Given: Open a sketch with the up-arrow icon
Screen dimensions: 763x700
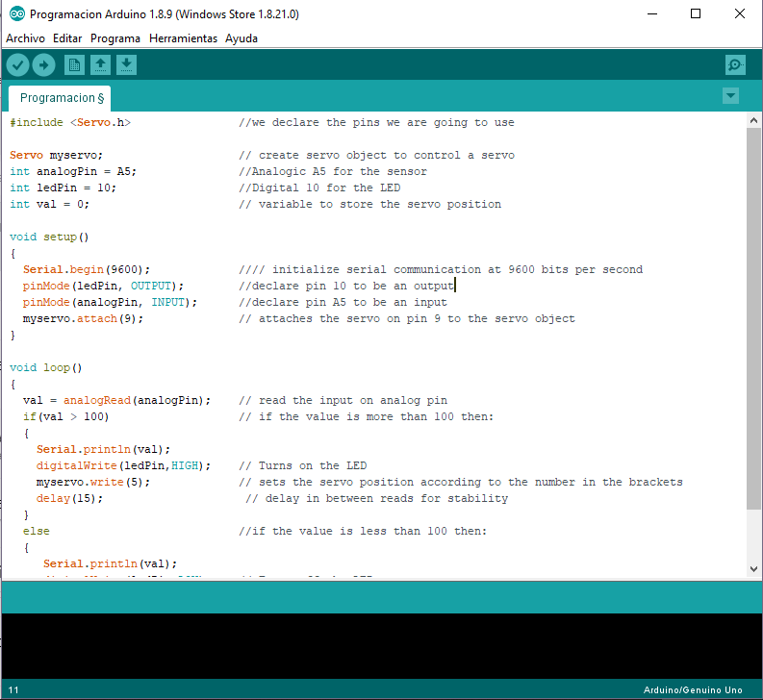Looking at the screenshot, I should (100, 64).
